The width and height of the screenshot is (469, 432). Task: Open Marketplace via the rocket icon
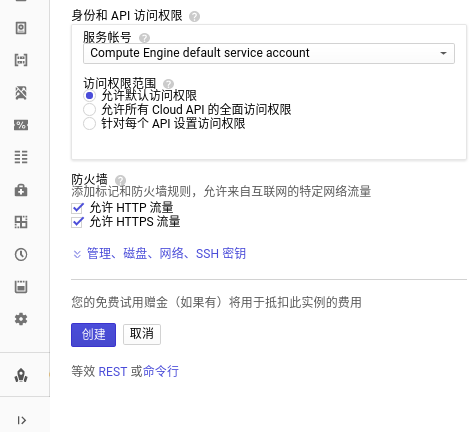[21, 375]
